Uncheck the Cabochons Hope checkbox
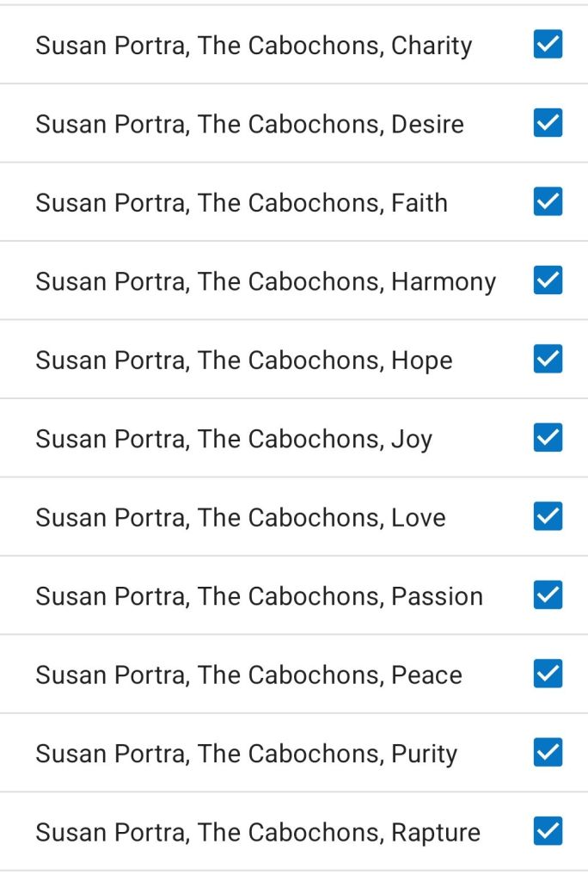This screenshot has width=588, height=881. 548,359
